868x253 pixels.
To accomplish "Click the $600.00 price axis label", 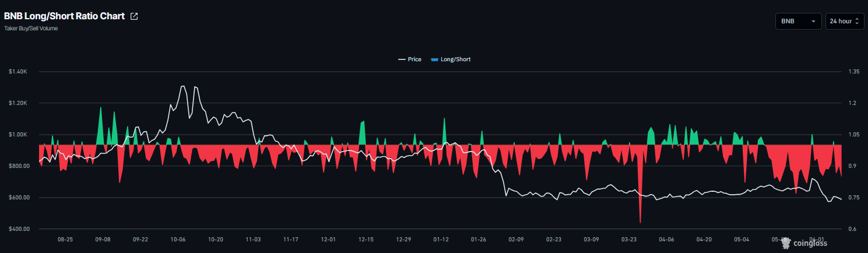I will pyautogui.click(x=18, y=198).
